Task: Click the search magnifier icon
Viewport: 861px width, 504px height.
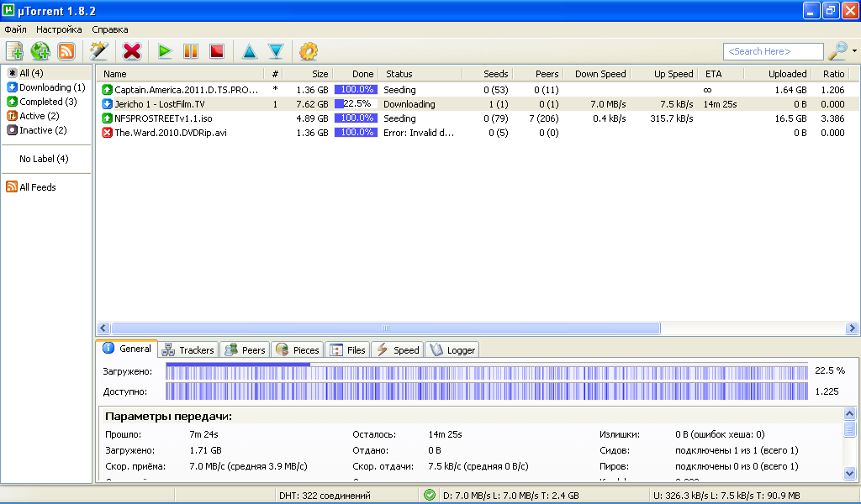Action: point(838,51)
